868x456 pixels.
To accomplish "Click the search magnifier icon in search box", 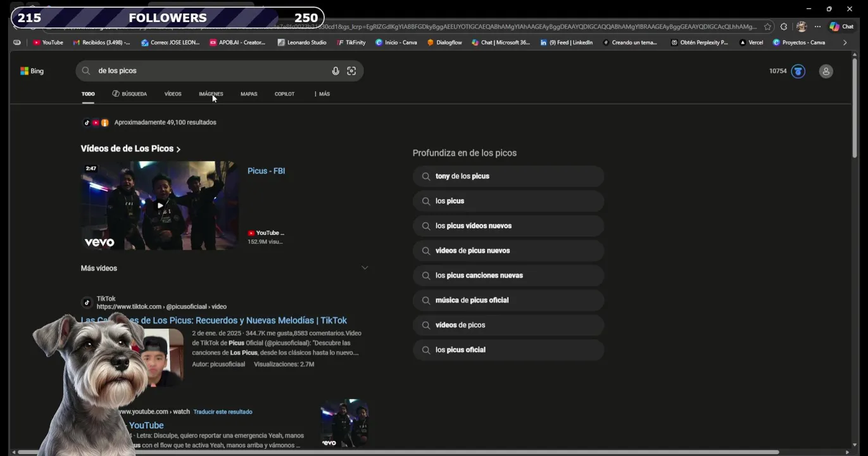I will click(x=86, y=71).
